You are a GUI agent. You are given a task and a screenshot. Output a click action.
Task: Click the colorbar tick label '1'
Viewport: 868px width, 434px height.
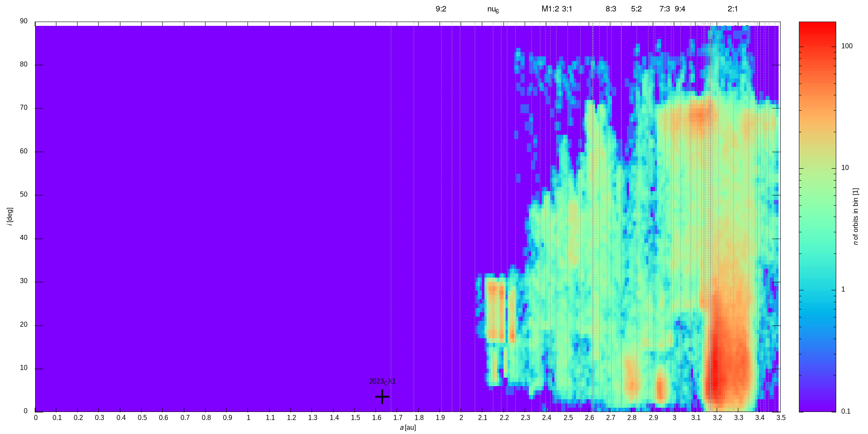coord(843,289)
